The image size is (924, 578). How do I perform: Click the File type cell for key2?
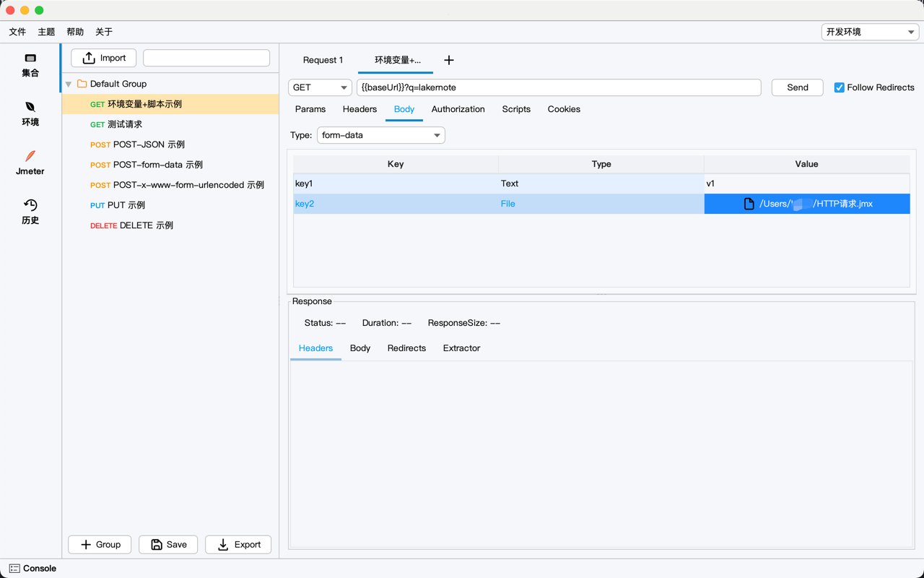click(x=601, y=204)
